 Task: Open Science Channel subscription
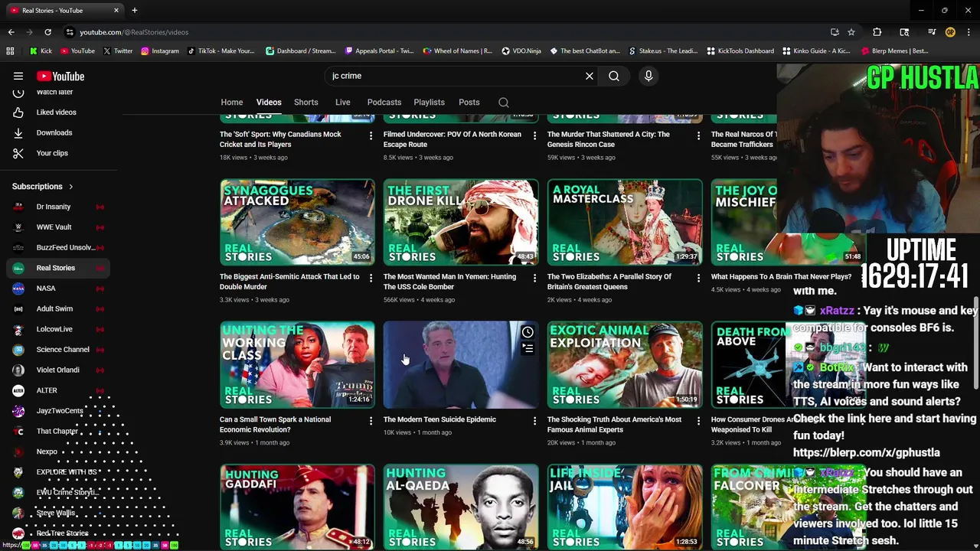pyautogui.click(x=57, y=350)
